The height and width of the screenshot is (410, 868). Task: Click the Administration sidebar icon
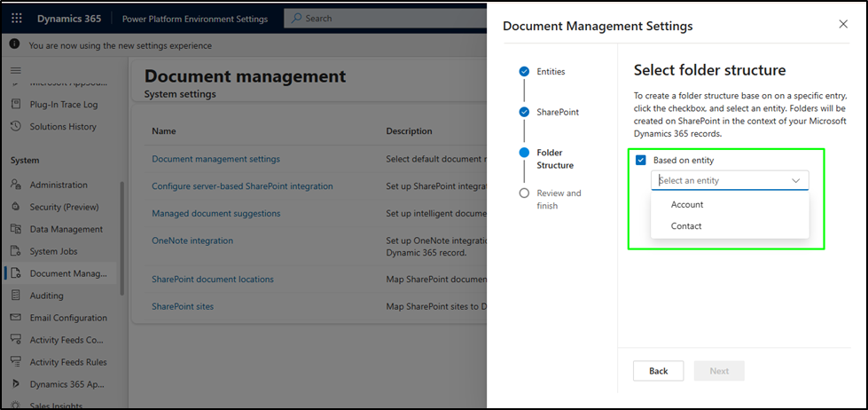point(16,185)
